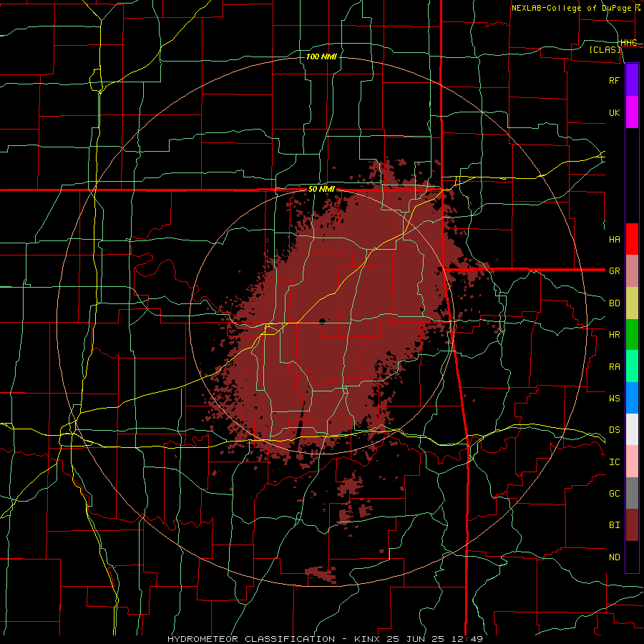Click the red HA legend swatch

pos(632,239)
